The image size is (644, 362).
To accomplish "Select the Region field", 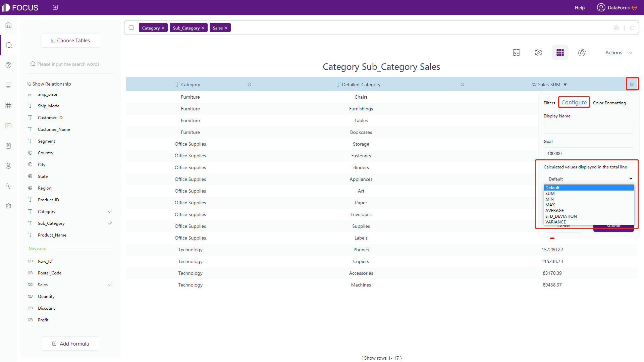I will [45, 188].
